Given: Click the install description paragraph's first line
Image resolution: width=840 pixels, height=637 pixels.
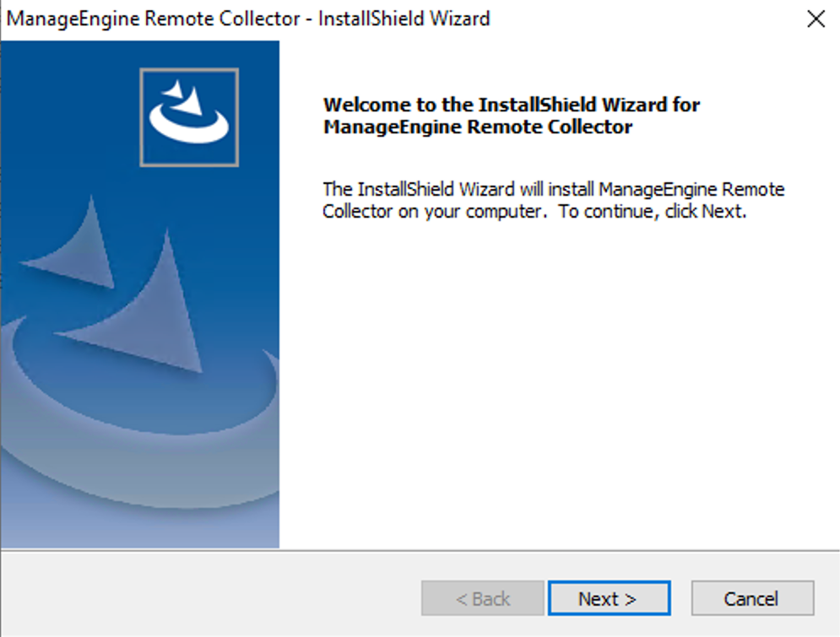Looking at the screenshot, I should pyautogui.click(x=553, y=189).
